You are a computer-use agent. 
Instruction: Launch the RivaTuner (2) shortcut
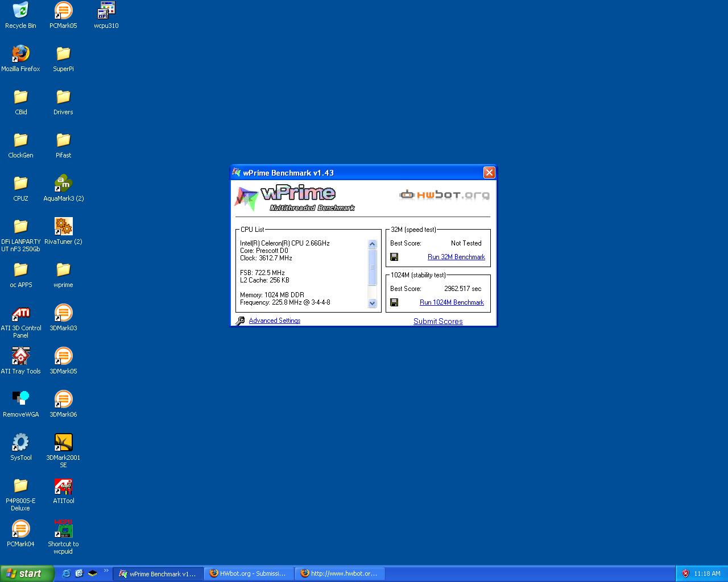[x=63, y=232]
